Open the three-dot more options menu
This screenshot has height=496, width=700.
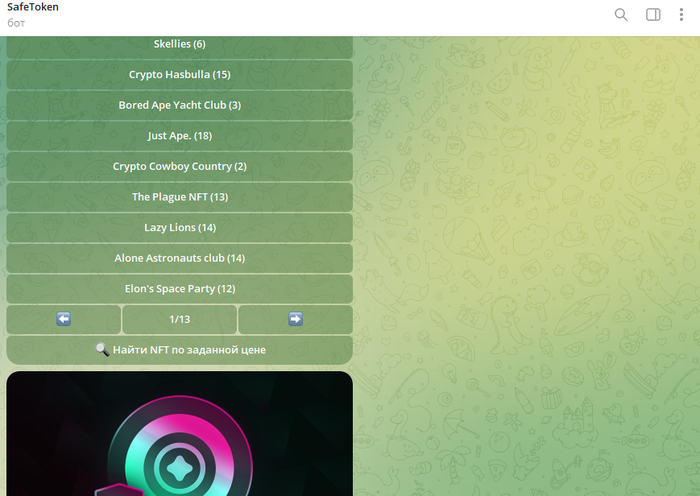tap(681, 15)
